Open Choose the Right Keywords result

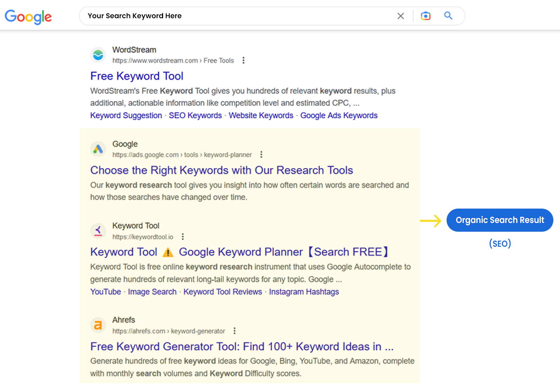tap(222, 170)
